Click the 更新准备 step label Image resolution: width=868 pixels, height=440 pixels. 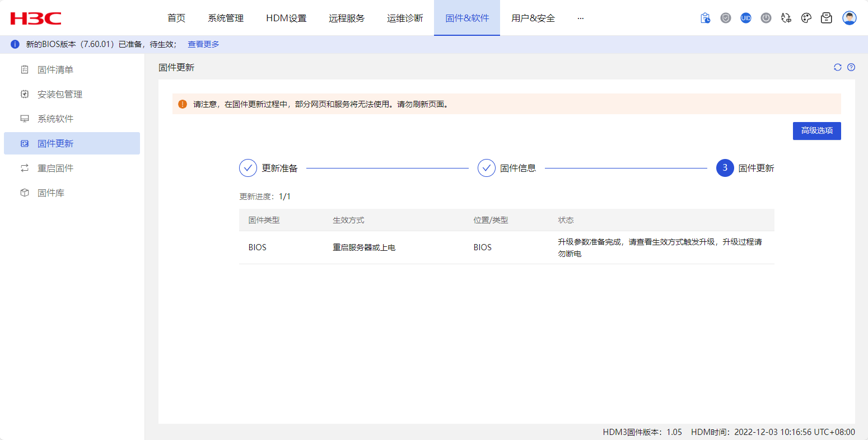(280, 168)
